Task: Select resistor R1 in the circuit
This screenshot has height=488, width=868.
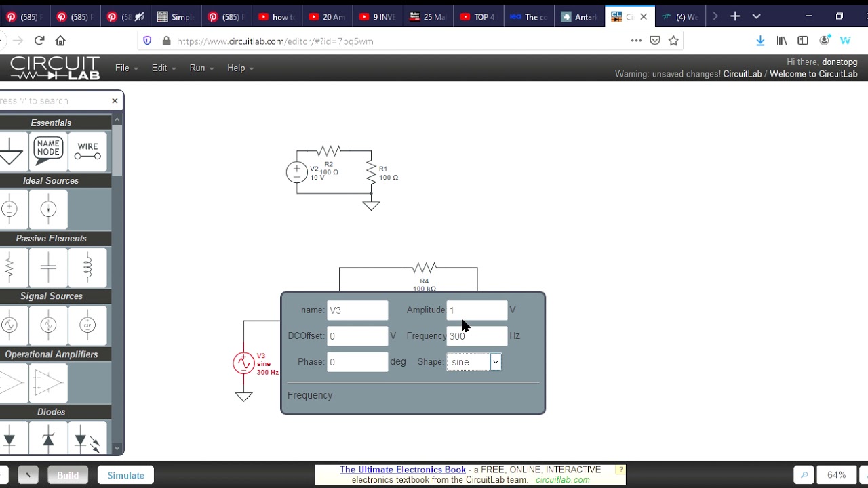Action: point(371,172)
